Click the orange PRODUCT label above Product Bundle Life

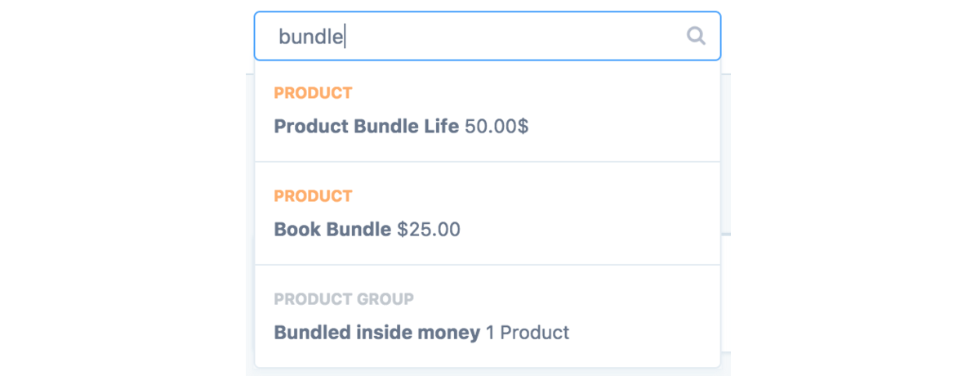pos(313,93)
